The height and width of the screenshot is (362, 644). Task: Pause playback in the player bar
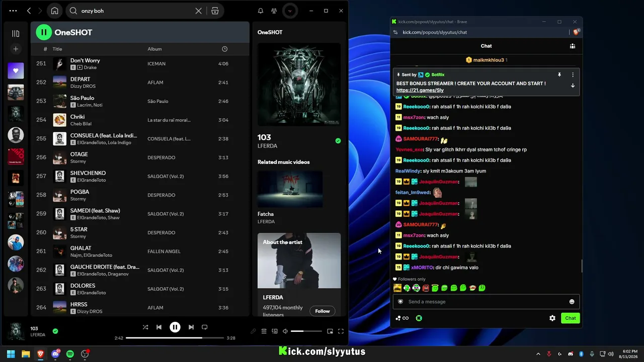[x=175, y=327]
